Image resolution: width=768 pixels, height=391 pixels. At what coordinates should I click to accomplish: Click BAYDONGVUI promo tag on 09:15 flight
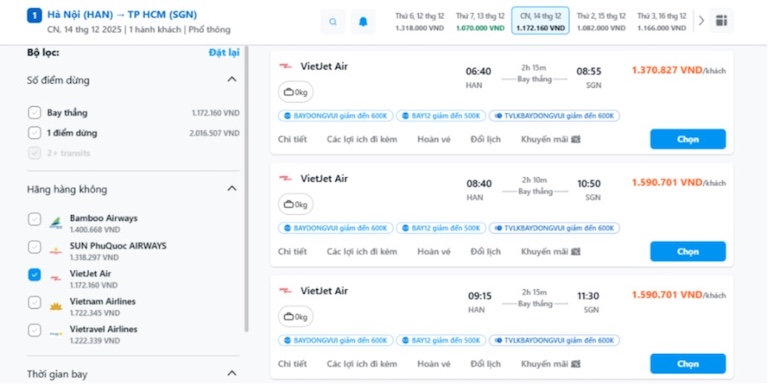click(336, 341)
